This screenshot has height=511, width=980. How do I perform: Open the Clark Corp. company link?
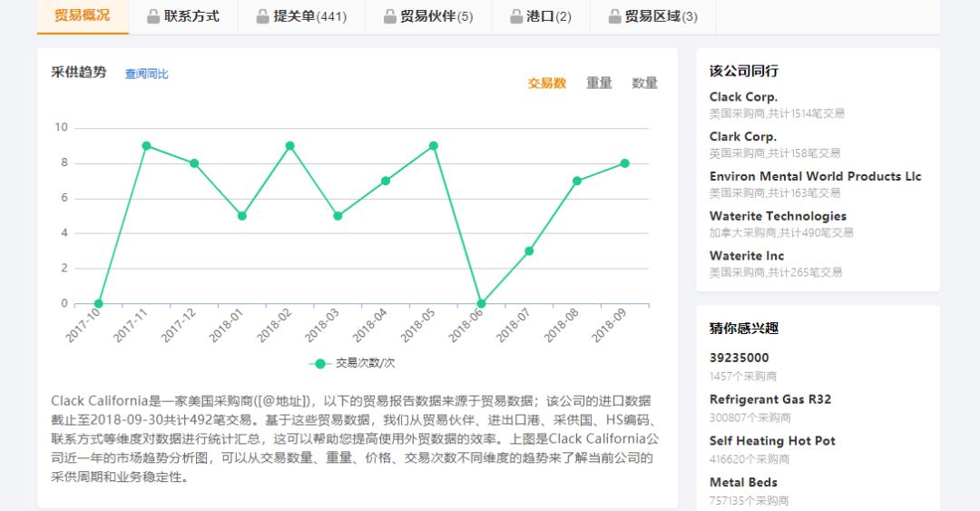(742, 136)
